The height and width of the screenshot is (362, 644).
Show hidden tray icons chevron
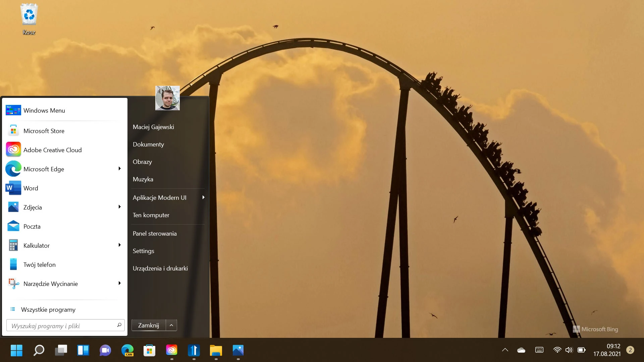pos(505,350)
